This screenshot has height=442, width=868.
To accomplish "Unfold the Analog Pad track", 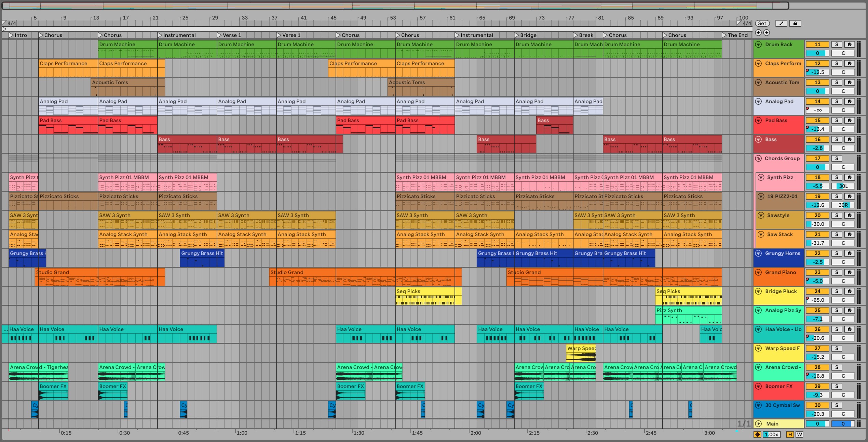I will click(x=758, y=102).
